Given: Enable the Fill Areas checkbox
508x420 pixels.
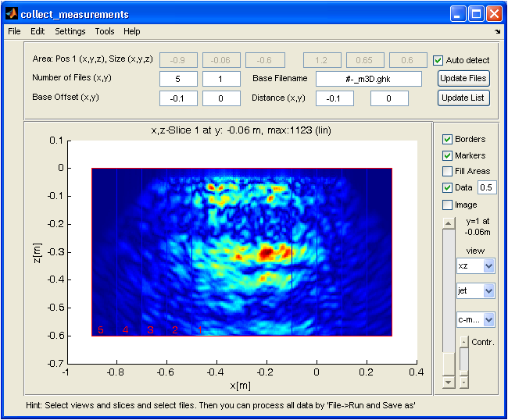Looking at the screenshot, I should tap(447, 171).
